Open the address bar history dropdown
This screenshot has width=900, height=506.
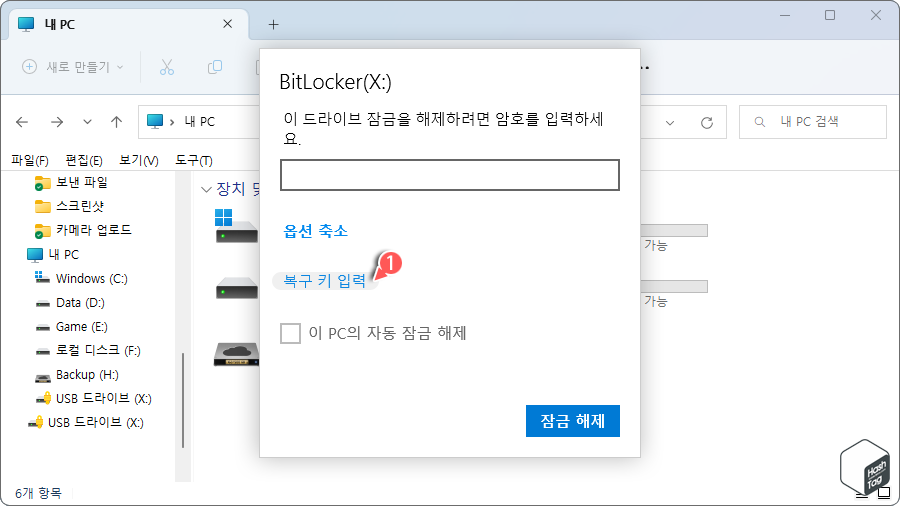click(670, 123)
